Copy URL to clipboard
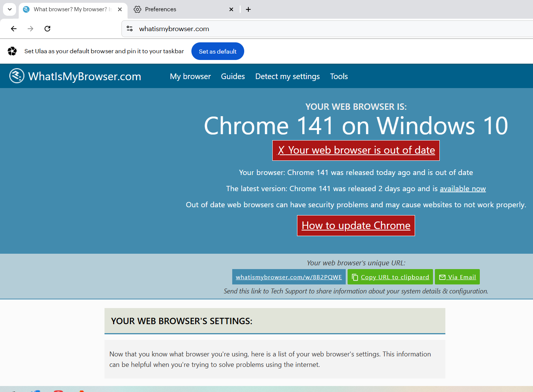 tap(390, 277)
